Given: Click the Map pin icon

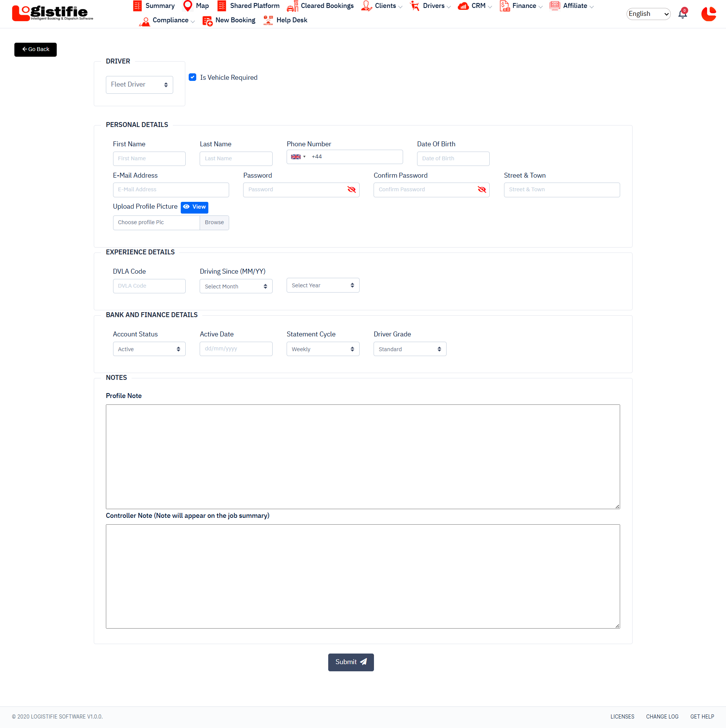Looking at the screenshot, I should 188,6.
